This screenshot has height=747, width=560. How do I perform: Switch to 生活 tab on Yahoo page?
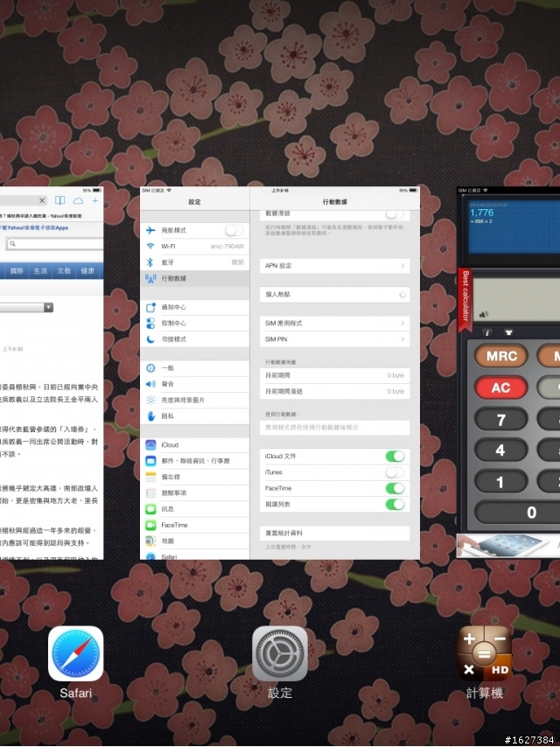pyautogui.click(x=40, y=270)
